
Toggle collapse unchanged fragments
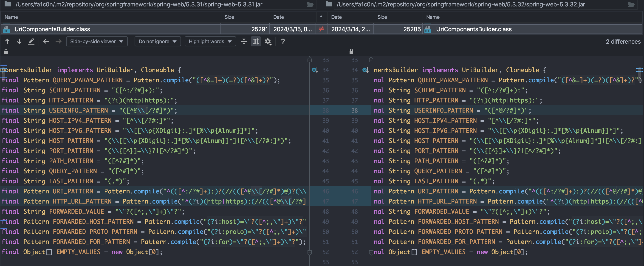tap(244, 42)
